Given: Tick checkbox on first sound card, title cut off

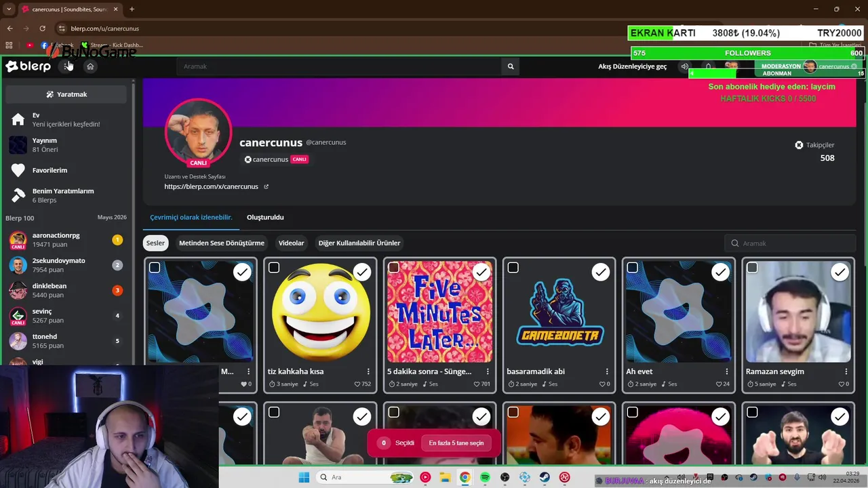Looking at the screenshot, I should pyautogui.click(x=155, y=268).
